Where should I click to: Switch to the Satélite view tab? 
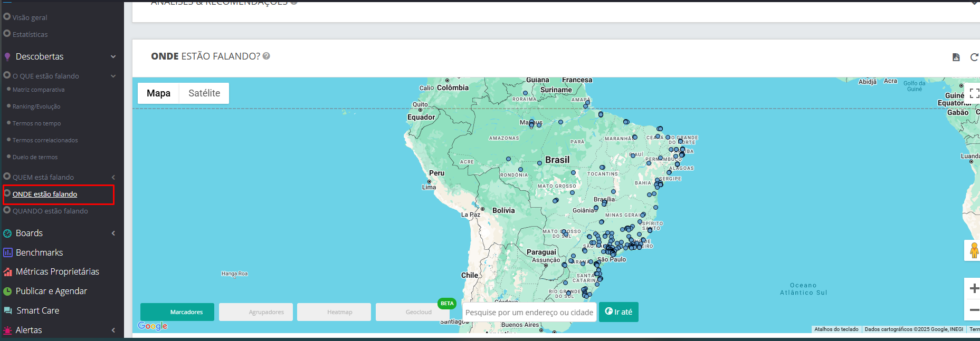pos(204,93)
